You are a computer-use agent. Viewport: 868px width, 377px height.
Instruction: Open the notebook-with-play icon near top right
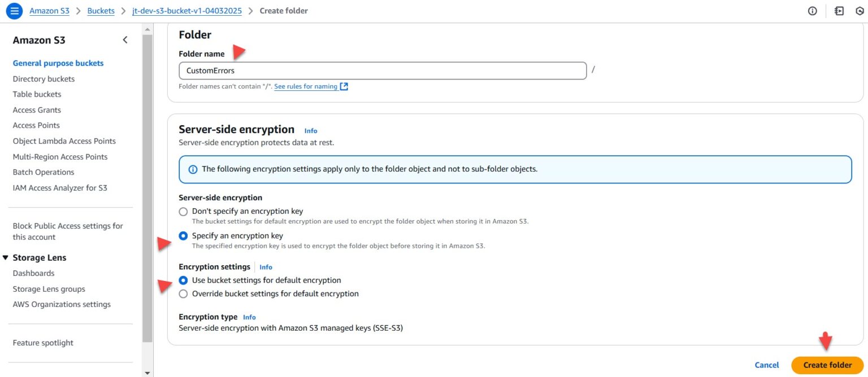click(839, 11)
